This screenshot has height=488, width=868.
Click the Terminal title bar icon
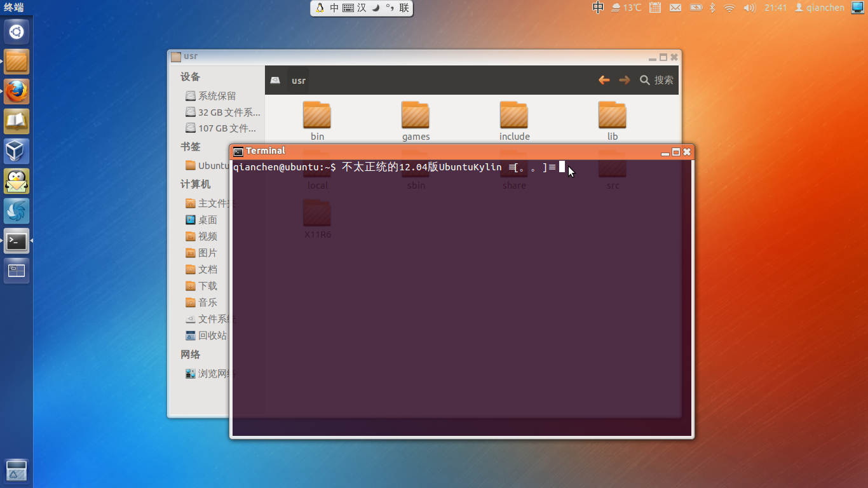(x=238, y=152)
